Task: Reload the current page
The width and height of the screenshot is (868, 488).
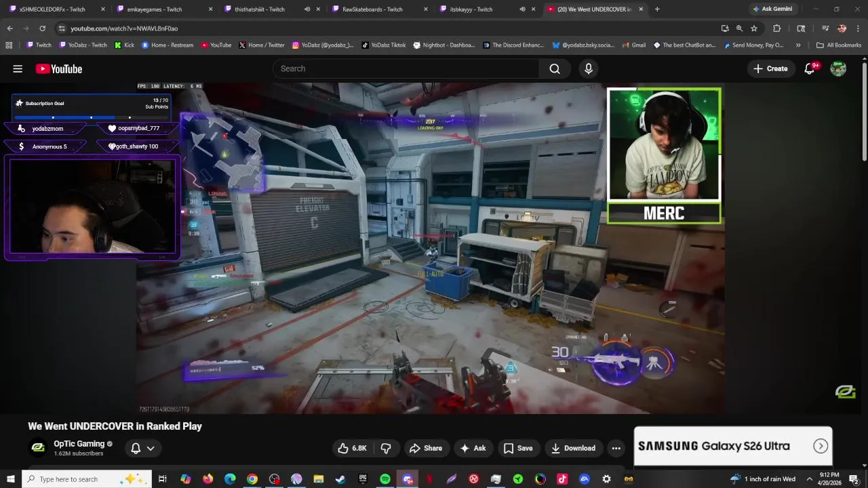Action: tap(42, 28)
